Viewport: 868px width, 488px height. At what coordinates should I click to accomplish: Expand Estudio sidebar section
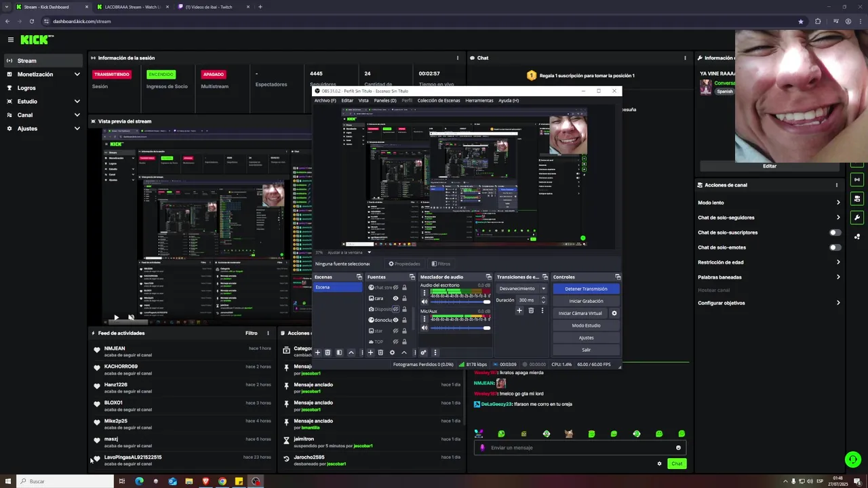pyautogui.click(x=77, y=102)
